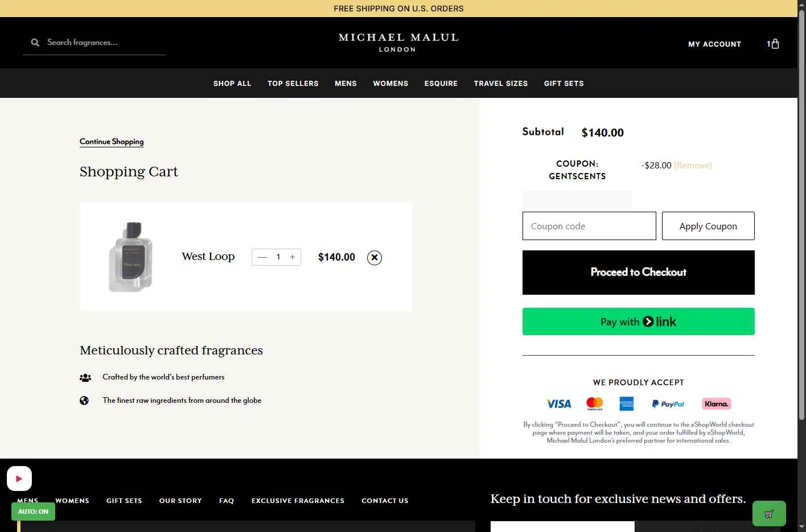Decrease West Loop quantity with minus
This screenshot has height=532, width=806.
pyautogui.click(x=262, y=257)
